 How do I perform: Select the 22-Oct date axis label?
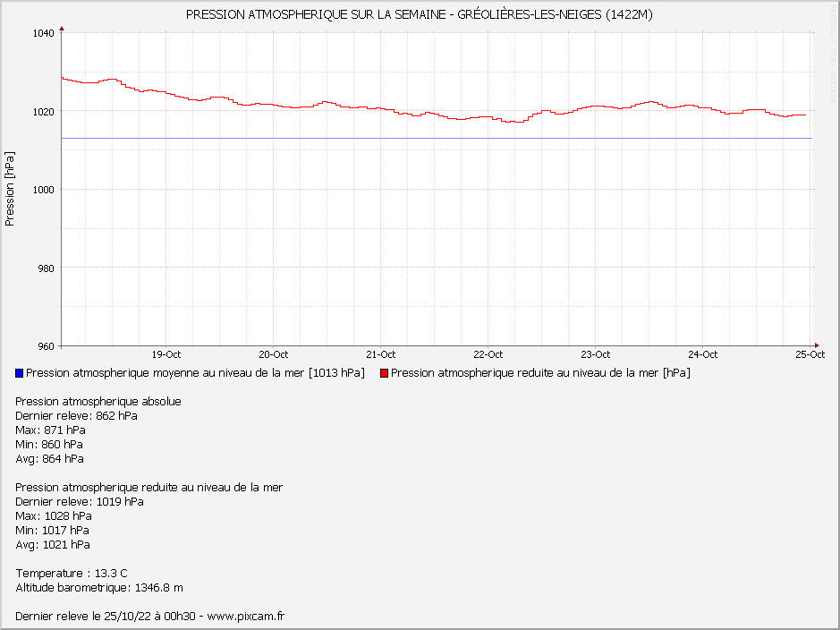[488, 354]
